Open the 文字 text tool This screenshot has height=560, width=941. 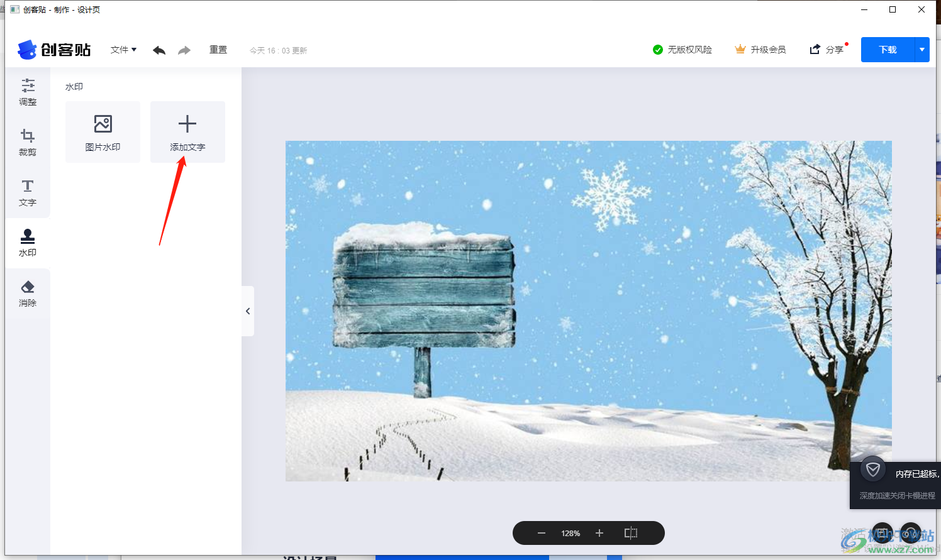coord(28,193)
